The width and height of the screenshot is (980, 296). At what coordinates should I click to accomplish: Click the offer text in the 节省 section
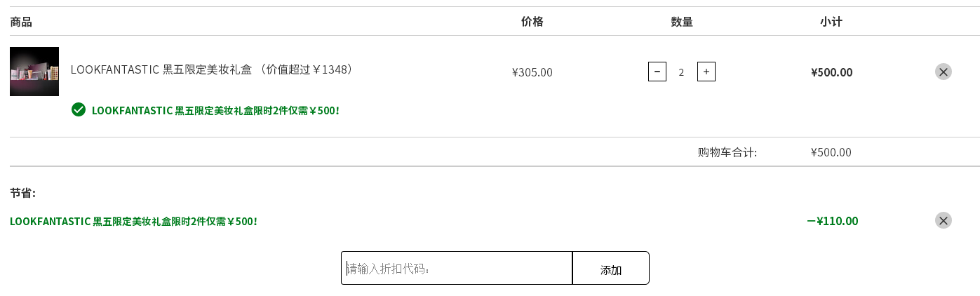pos(133,222)
